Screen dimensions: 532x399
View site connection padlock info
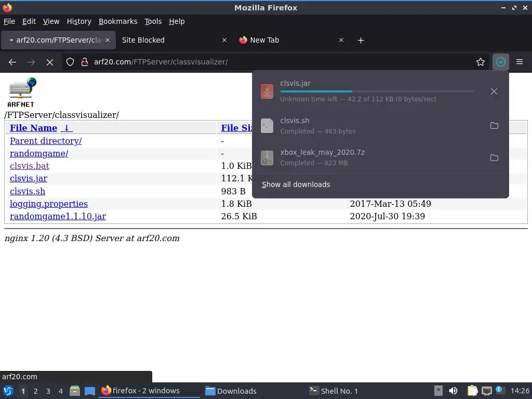tap(85, 62)
